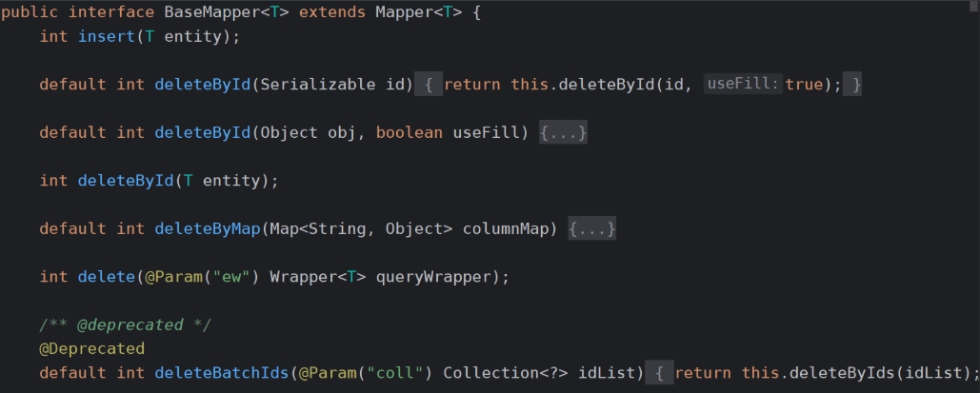Click deleteById method name with Serializable id
This screenshot has width=980, height=393.
click(x=203, y=85)
